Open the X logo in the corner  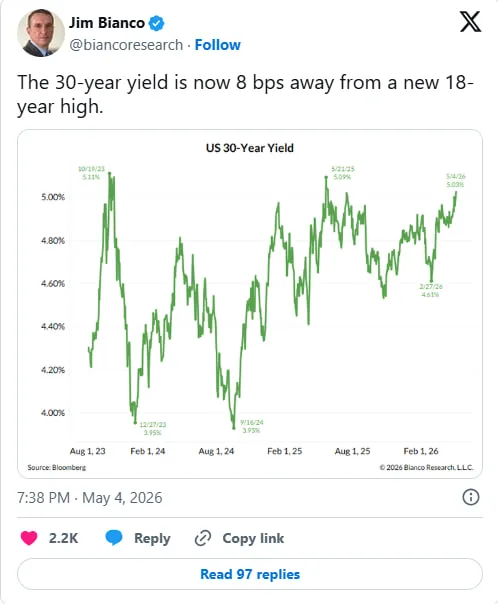pyautogui.click(x=470, y=22)
